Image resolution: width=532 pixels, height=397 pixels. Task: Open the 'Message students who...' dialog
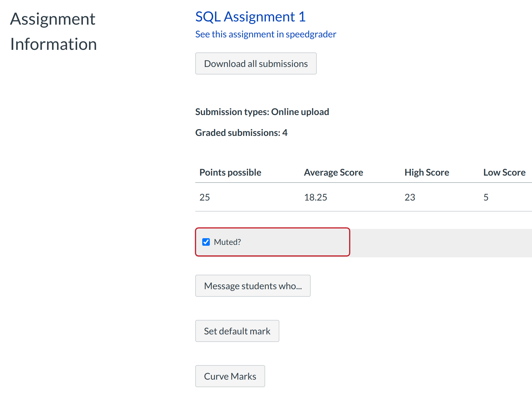[253, 286]
